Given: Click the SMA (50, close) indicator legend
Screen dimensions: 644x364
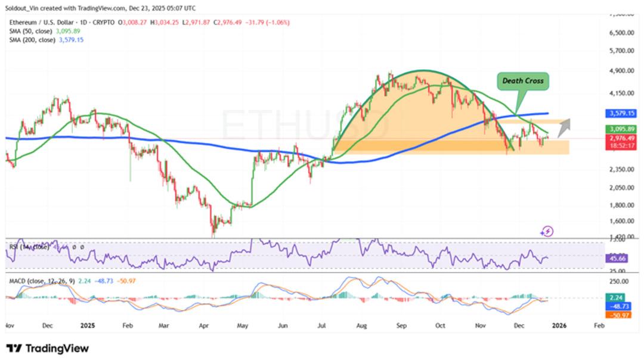Looking at the screenshot, I should tap(30, 31).
